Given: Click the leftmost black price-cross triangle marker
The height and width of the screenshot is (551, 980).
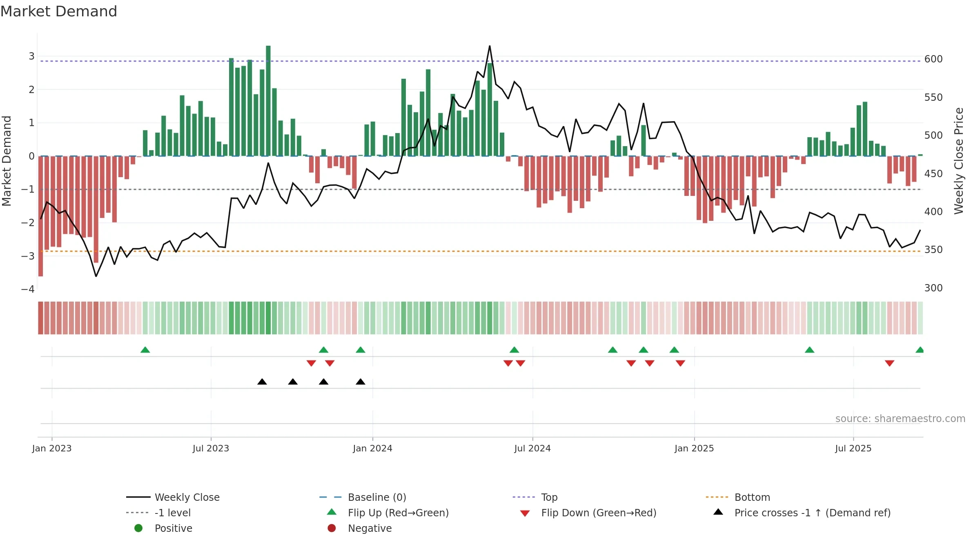Looking at the screenshot, I should tap(262, 382).
